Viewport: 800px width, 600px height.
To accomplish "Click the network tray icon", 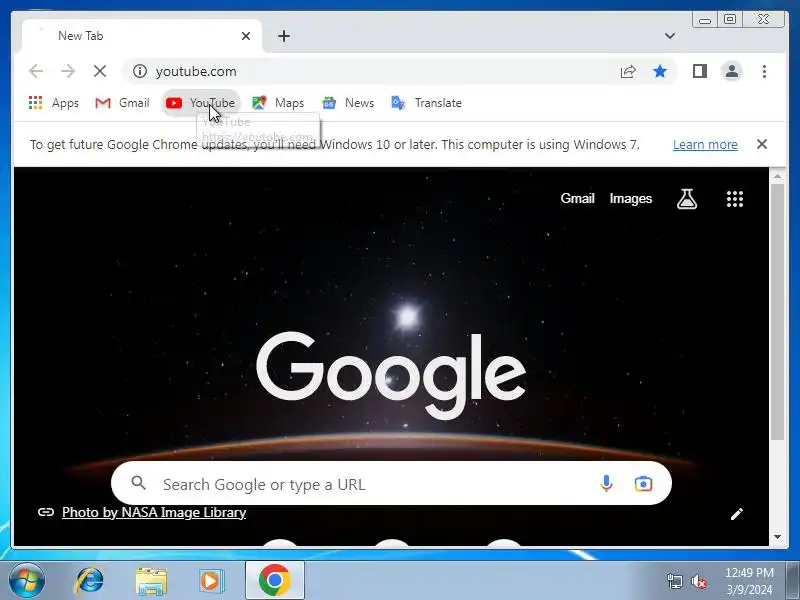I will 674,581.
